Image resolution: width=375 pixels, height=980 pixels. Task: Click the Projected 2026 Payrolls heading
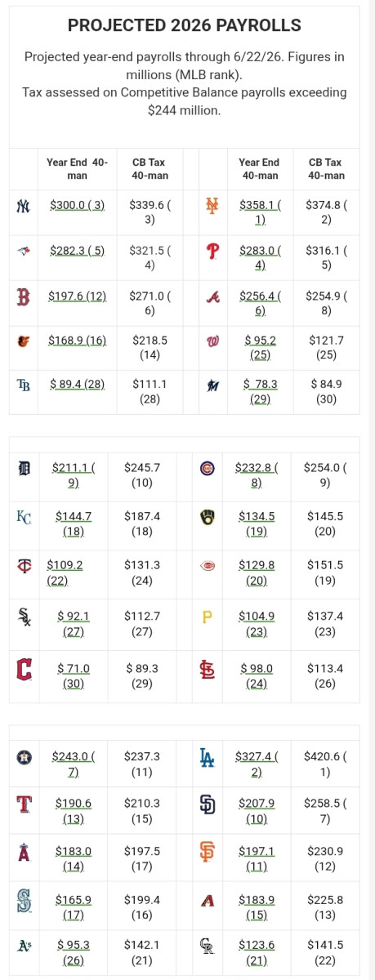(185, 25)
